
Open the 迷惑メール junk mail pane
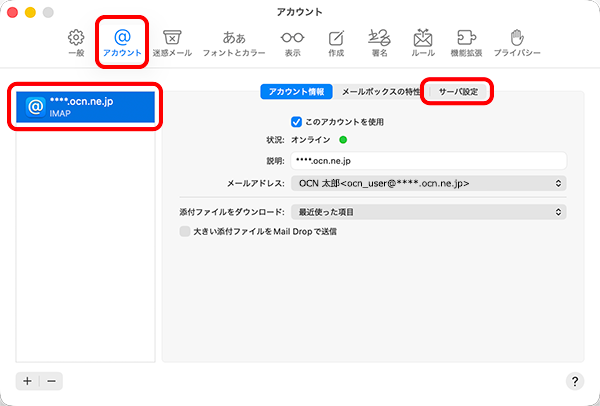[x=172, y=42]
